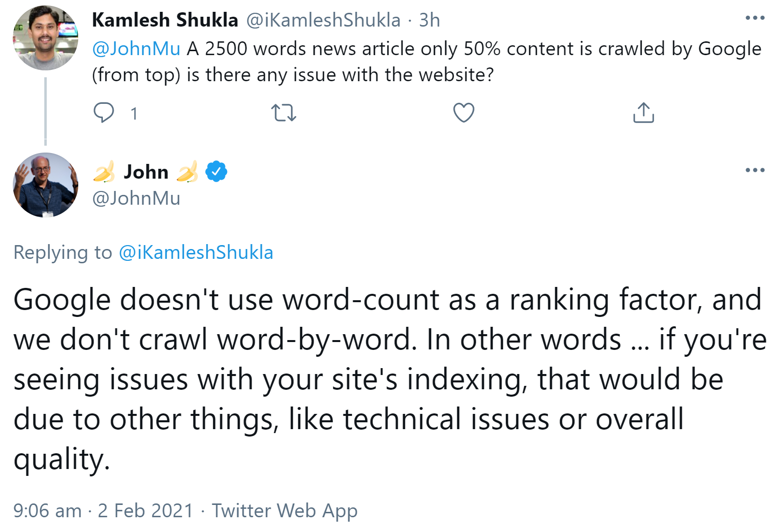This screenshot has width=784, height=532.
Task: Click the reply count number 1
Action: (x=134, y=114)
